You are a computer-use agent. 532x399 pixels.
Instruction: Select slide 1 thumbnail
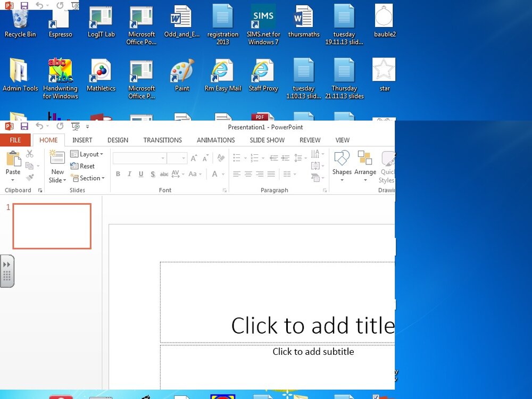pyautogui.click(x=52, y=226)
